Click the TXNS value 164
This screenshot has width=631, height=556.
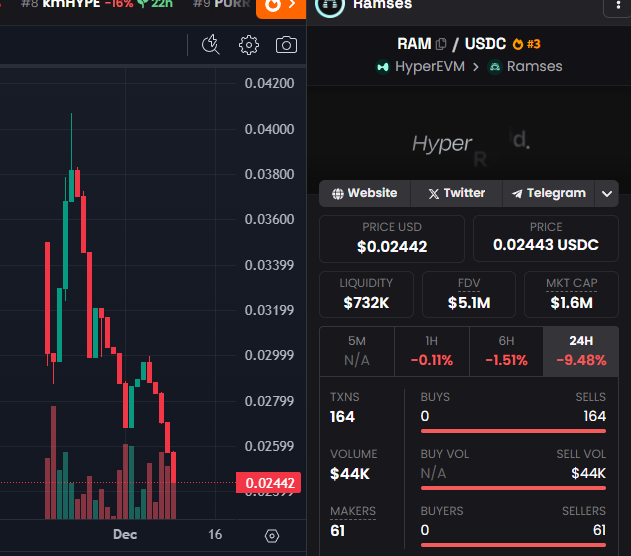coord(342,417)
